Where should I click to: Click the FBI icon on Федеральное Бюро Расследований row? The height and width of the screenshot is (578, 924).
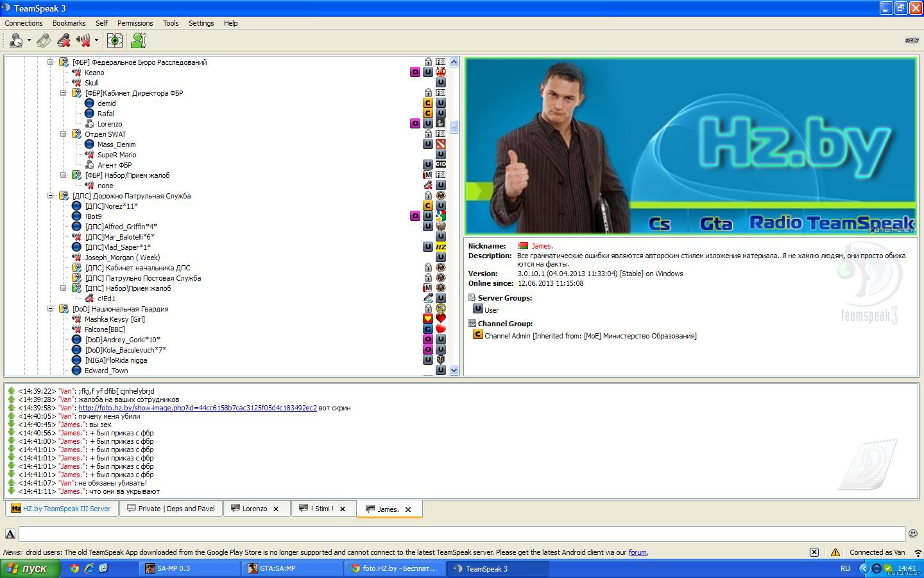pyautogui.click(x=441, y=62)
